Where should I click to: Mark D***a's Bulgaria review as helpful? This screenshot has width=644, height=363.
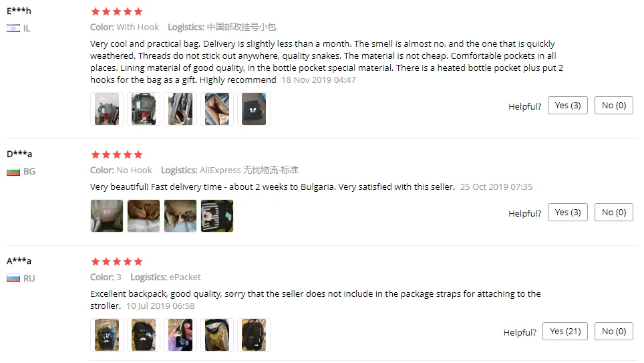point(568,213)
